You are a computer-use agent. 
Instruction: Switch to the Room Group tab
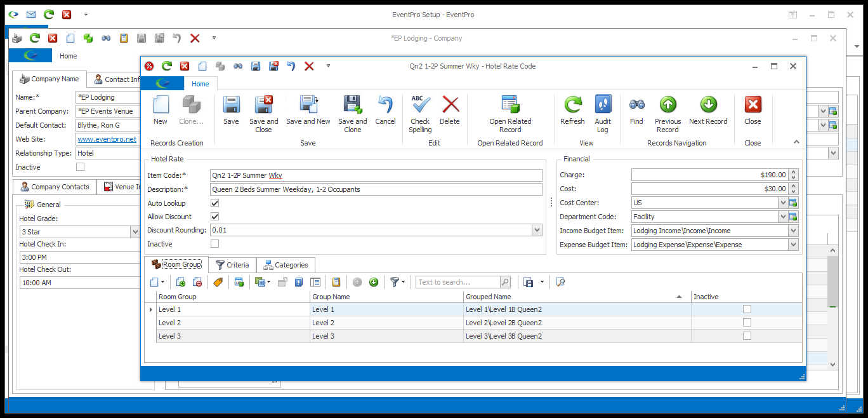pos(176,264)
